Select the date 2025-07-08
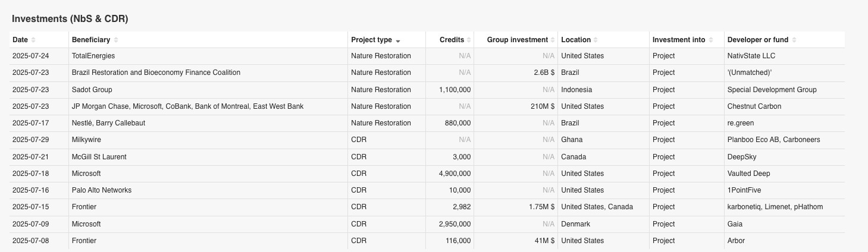 [31, 241]
